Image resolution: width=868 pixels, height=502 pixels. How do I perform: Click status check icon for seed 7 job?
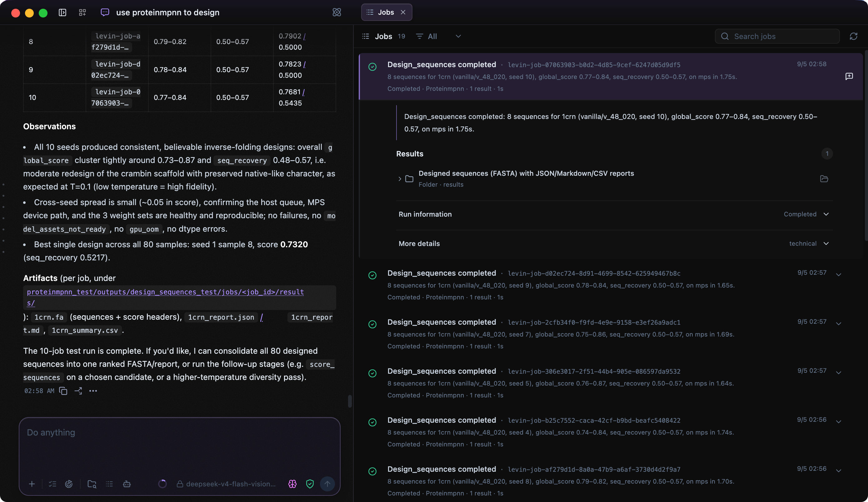coord(372,324)
